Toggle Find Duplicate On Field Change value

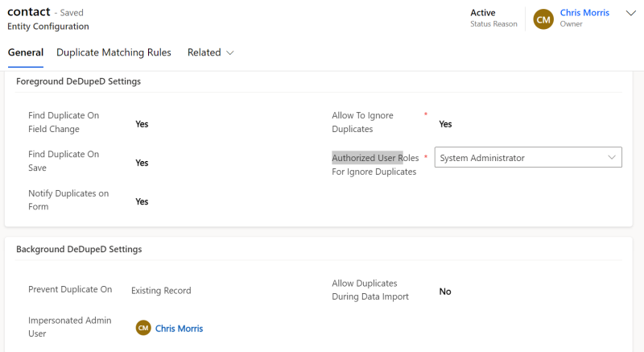coord(142,124)
